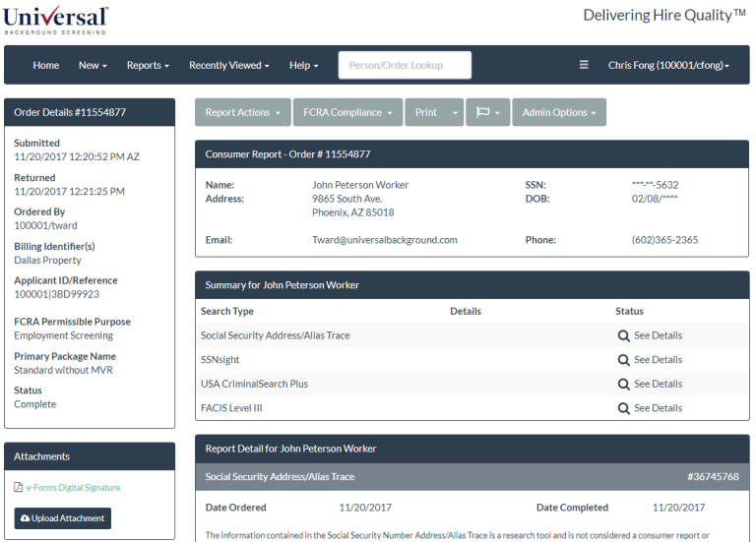Focus the Person/Order Lookup search field
The height and width of the screenshot is (542, 756).
[405, 65]
